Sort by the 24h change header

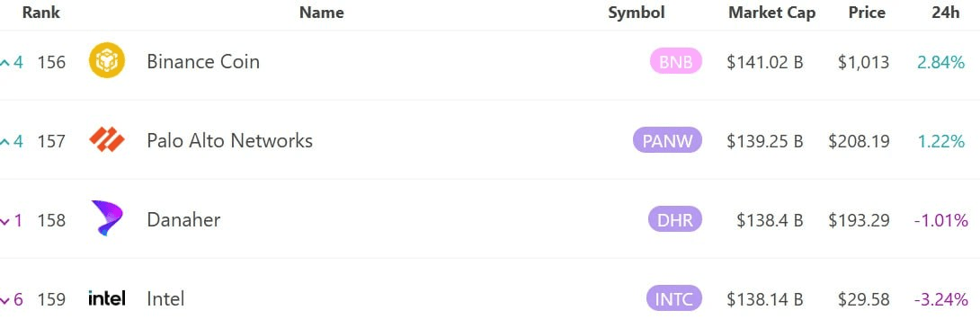[946, 13]
